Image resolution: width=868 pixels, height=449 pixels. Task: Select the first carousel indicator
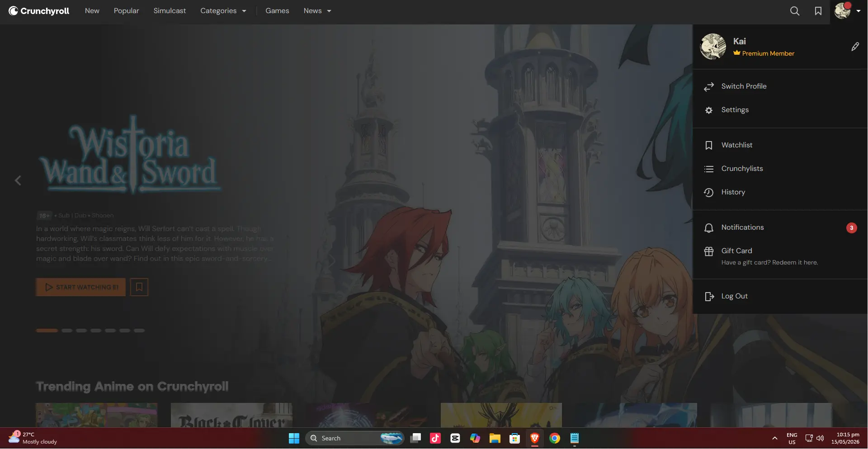(47, 331)
